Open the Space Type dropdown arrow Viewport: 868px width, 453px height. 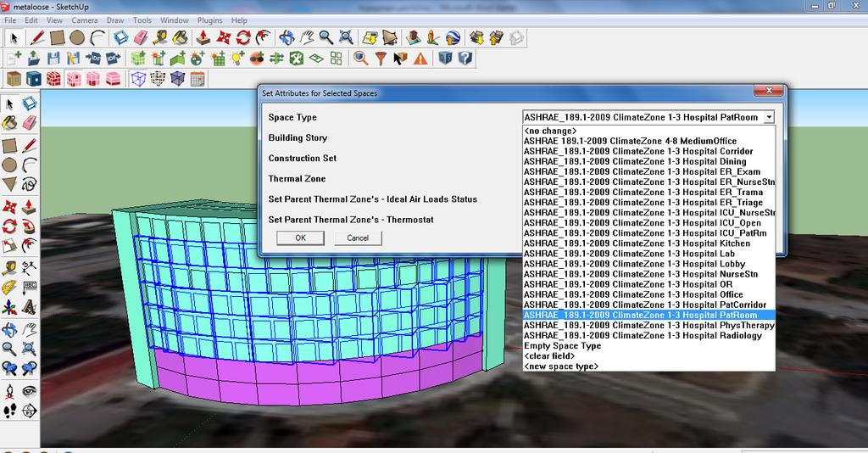(x=768, y=117)
